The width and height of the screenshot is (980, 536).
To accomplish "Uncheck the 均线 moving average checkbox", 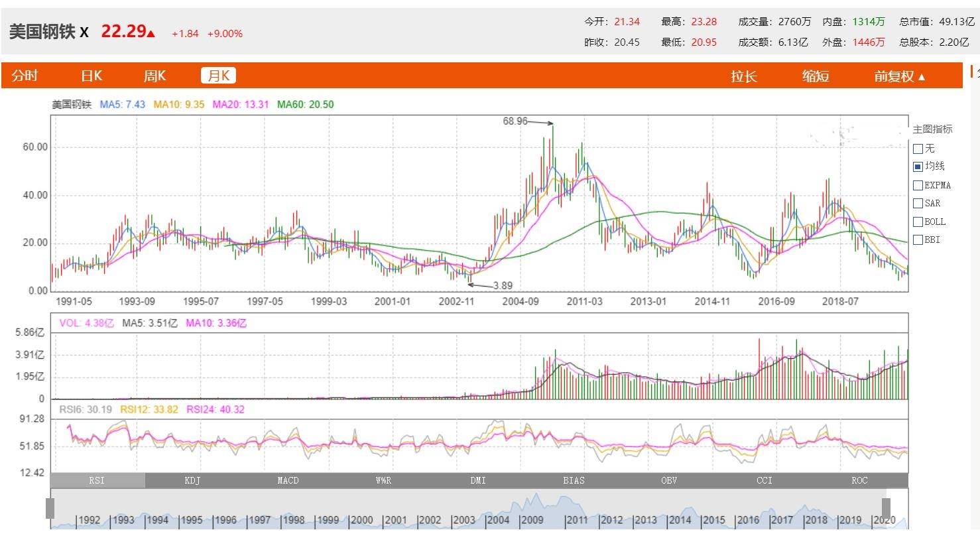I will [x=918, y=167].
